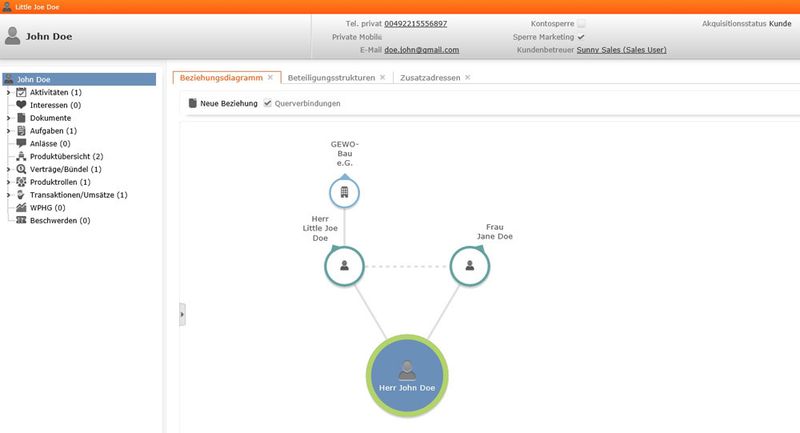Click the Produktübersicht icon

(21, 156)
